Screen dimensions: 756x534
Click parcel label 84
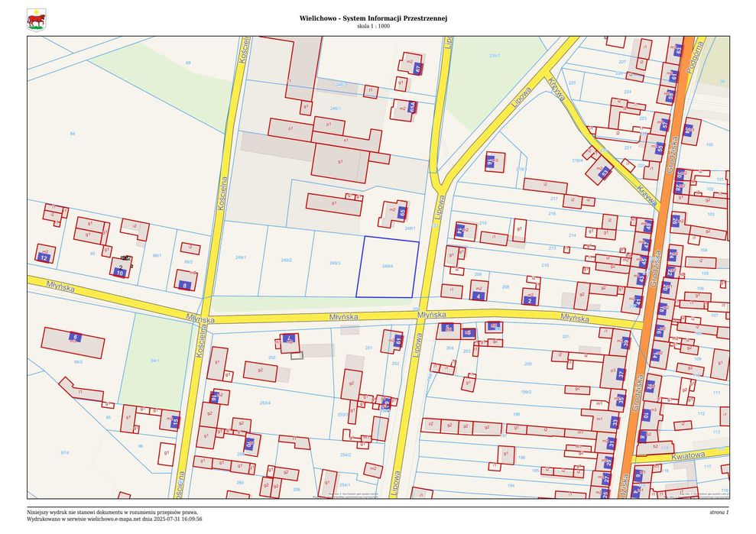[x=73, y=134]
